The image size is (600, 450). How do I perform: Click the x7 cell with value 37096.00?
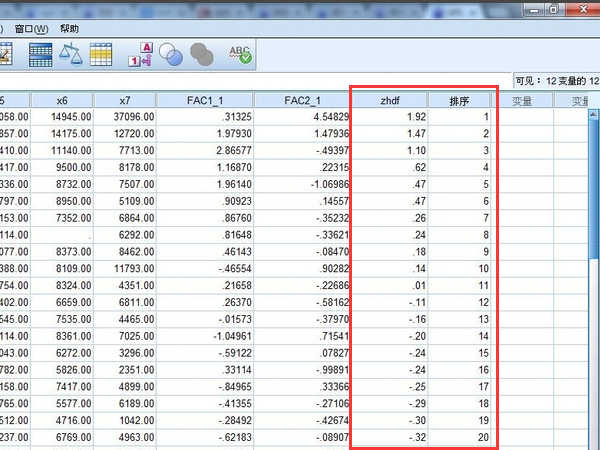125,117
